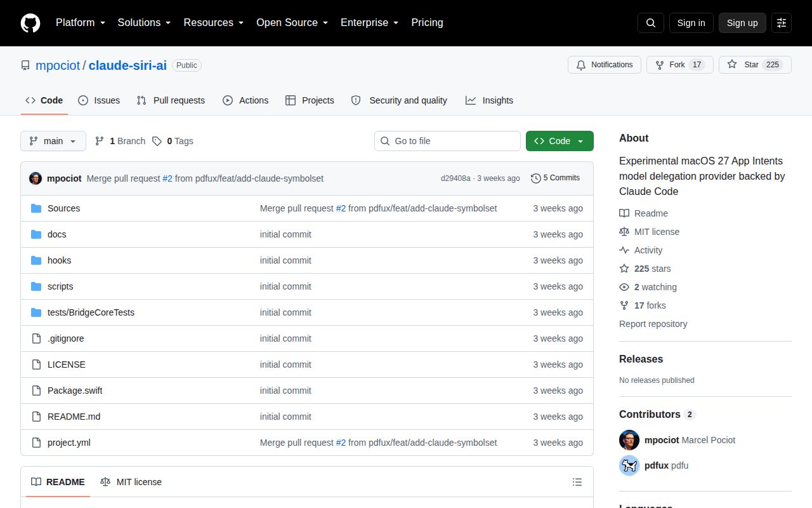Open the project.yml file
The height and width of the screenshot is (508, 812).
[69, 443]
